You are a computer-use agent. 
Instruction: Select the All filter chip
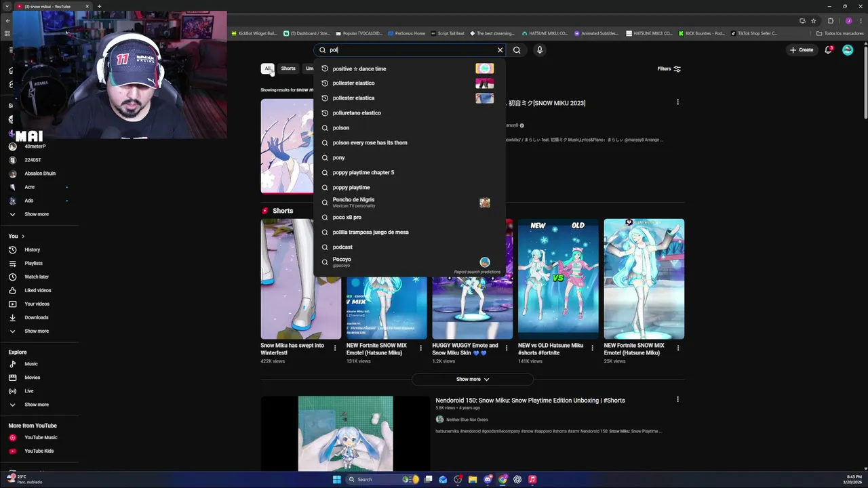tap(268, 68)
